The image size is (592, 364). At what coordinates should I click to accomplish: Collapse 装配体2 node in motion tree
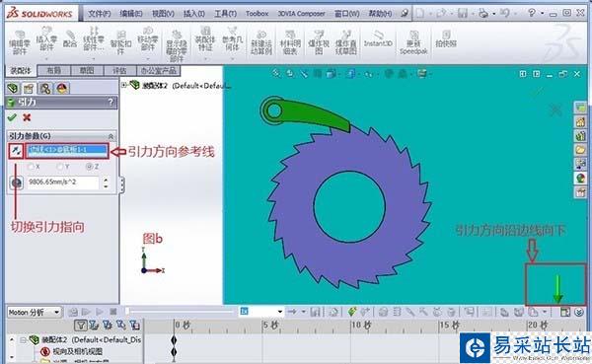[x=23, y=340]
